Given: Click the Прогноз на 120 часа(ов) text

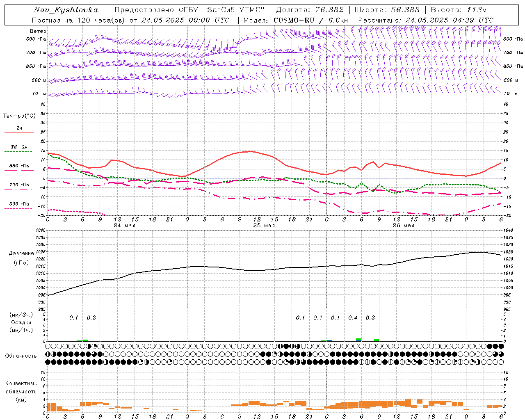Looking at the screenshot, I should tap(79, 20).
